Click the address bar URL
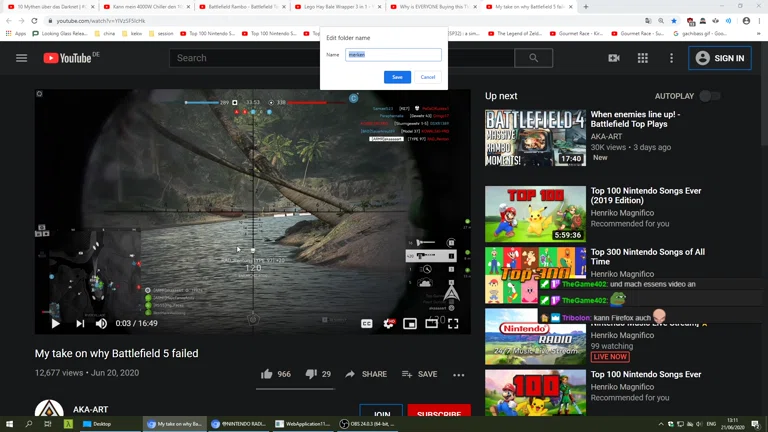 pos(101,21)
